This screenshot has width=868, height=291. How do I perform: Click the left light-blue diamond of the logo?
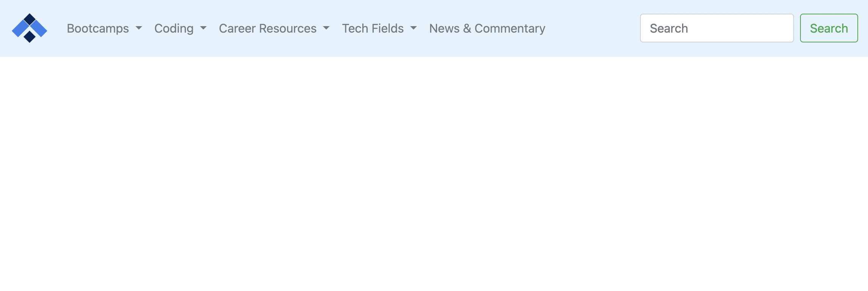20,28
